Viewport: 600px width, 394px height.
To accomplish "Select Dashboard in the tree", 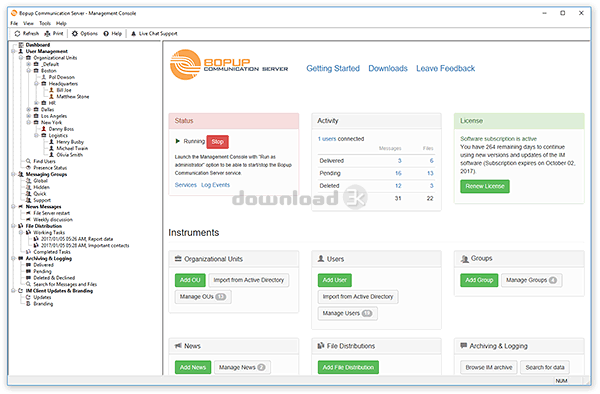I will (38, 45).
